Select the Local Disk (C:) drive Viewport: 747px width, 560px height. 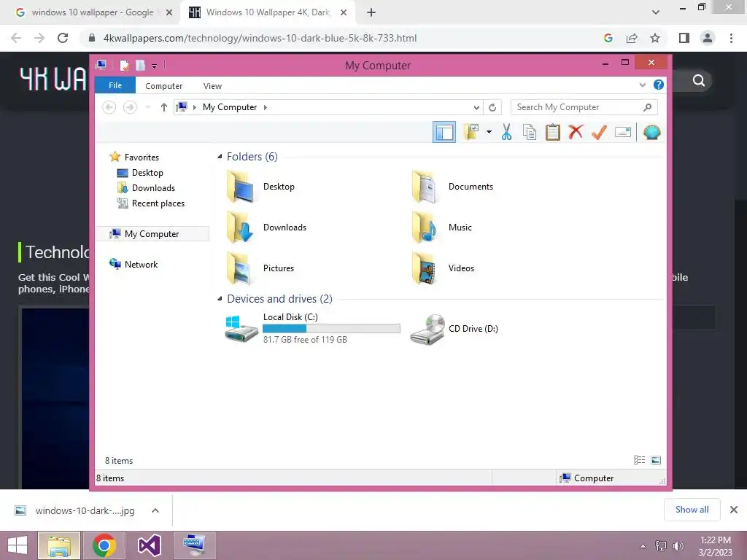[312, 328]
